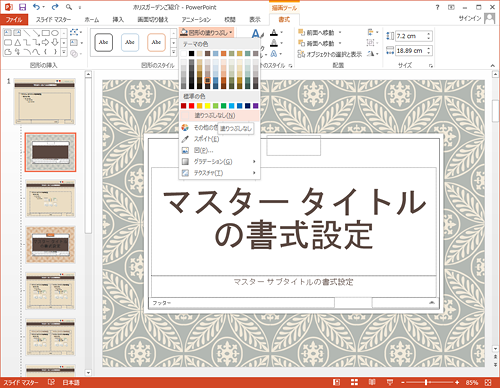This screenshot has width=500, height=388.
Task: Open the ribbon display options icon
Action: [451, 7]
